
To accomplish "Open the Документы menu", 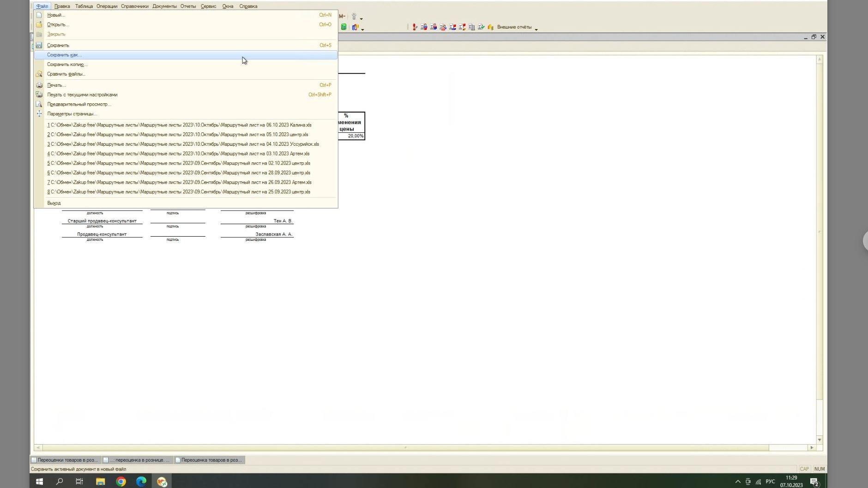I will (x=164, y=6).
